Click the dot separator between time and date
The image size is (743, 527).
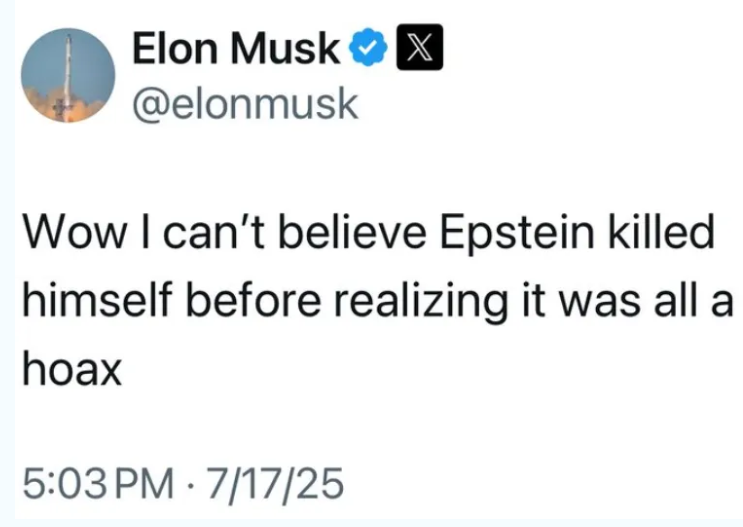pyautogui.click(x=190, y=484)
